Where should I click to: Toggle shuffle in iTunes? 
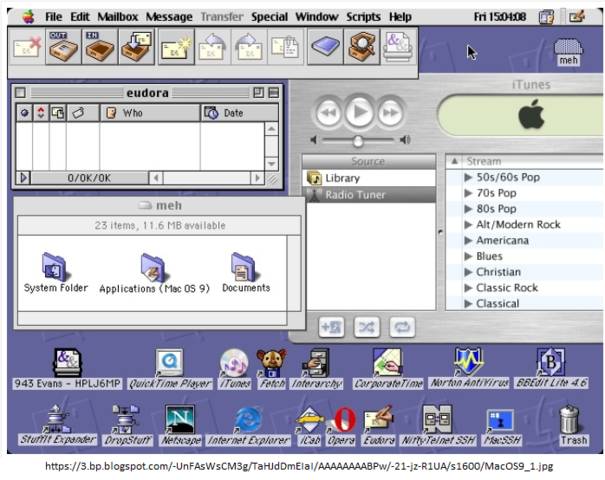tap(367, 327)
